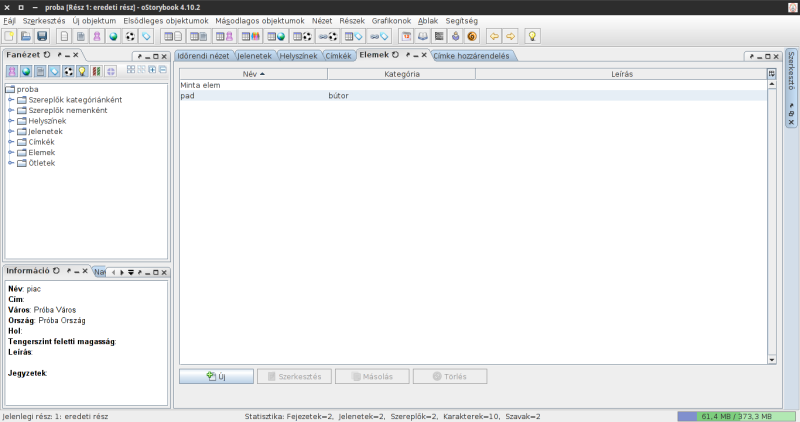Open the vertical Szerkesztő side tab
Screen dimensions: 800x422
coord(791,71)
